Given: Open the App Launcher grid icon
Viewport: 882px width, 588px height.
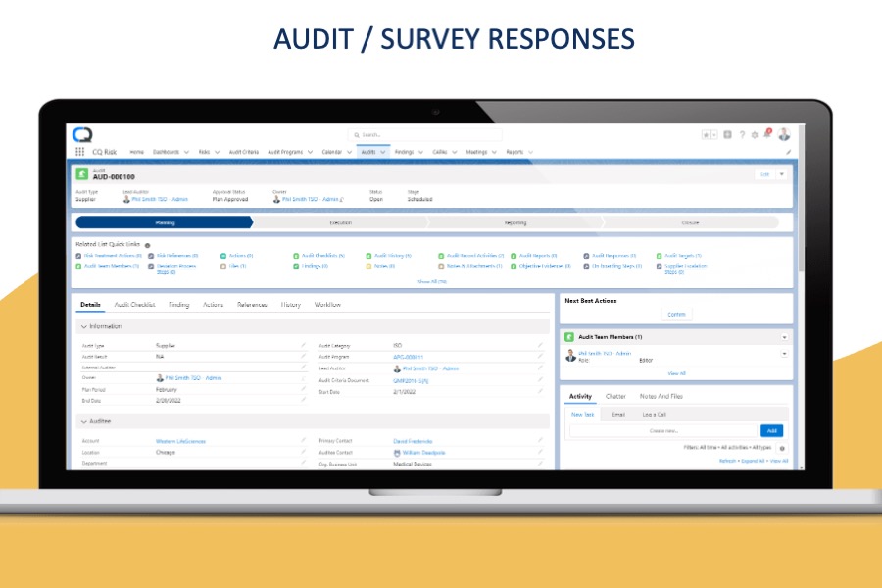Looking at the screenshot, I should point(77,152).
